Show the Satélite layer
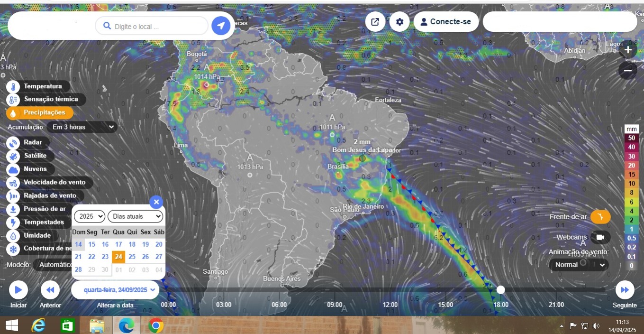The width and height of the screenshot is (644, 334). pyautogui.click(x=13, y=156)
